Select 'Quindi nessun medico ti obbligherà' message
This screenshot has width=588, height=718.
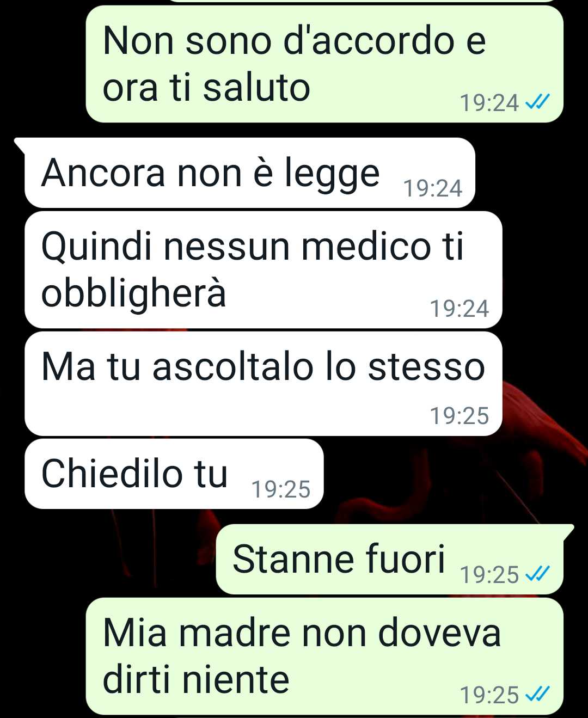pyautogui.click(x=264, y=270)
